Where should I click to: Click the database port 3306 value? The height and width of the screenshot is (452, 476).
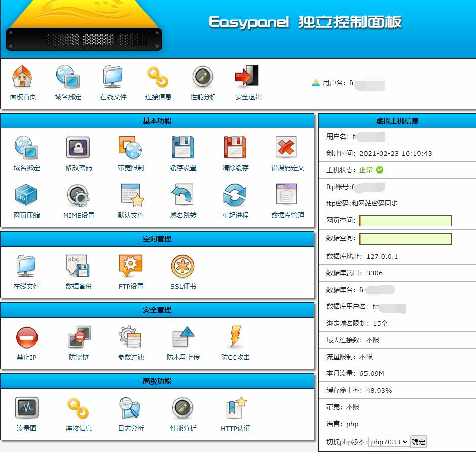[x=374, y=273]
